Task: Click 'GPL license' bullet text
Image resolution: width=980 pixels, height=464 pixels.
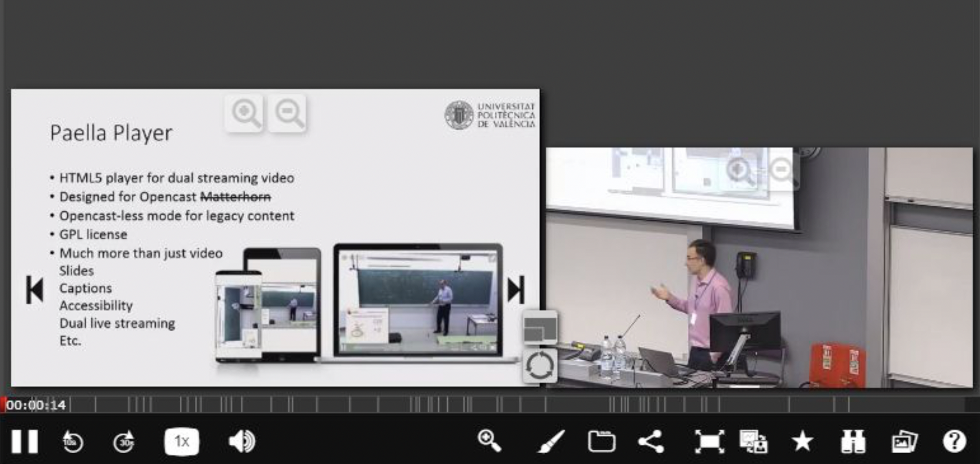Action: (x=93, y=235)
